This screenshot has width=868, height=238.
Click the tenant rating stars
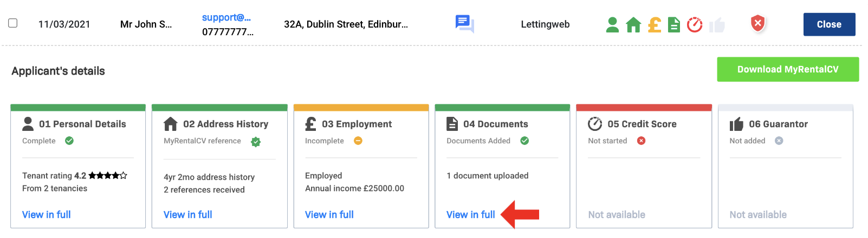[108, 175]
